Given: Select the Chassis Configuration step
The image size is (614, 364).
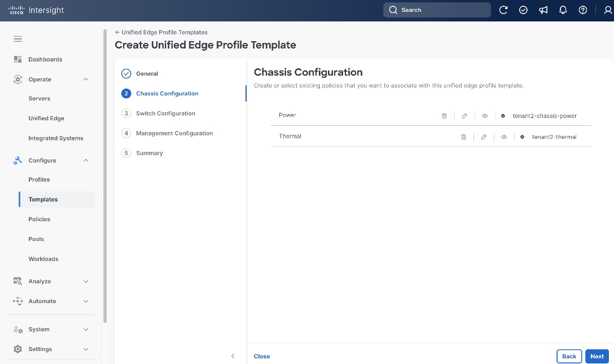Looking at the screenshot, I should [x=167, y=94].
